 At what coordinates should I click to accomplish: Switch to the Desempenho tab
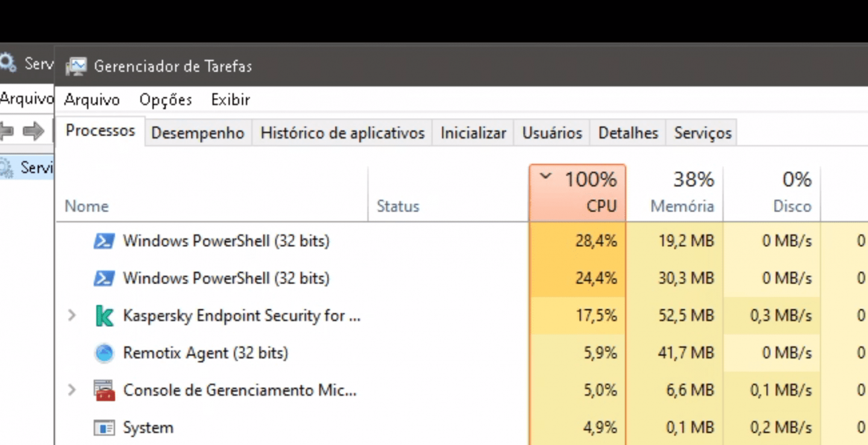coord(198,133)
